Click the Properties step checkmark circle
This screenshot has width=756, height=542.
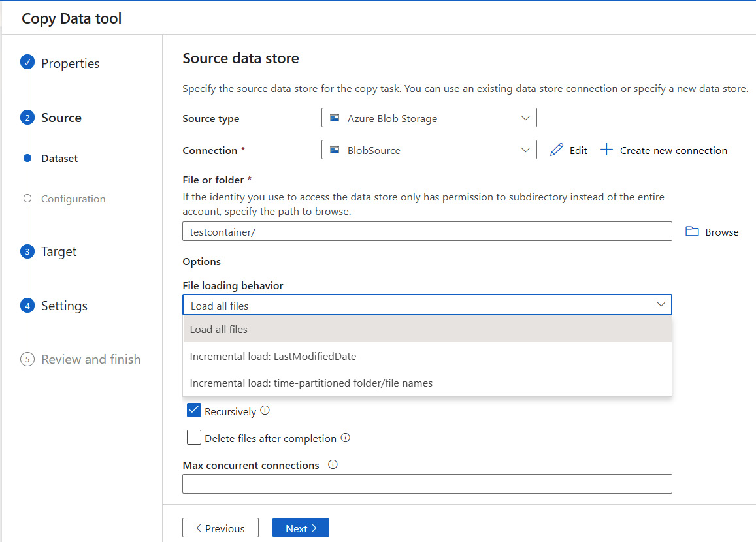[27, 63]
